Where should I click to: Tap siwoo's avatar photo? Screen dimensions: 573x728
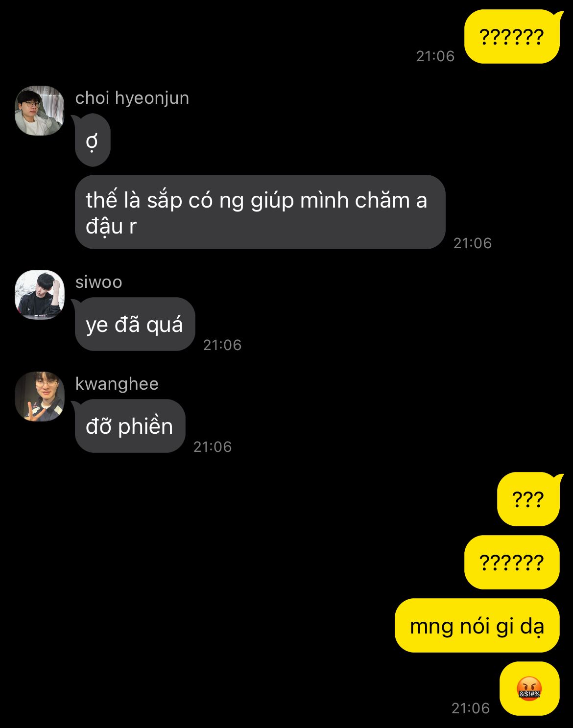point(40,295)
